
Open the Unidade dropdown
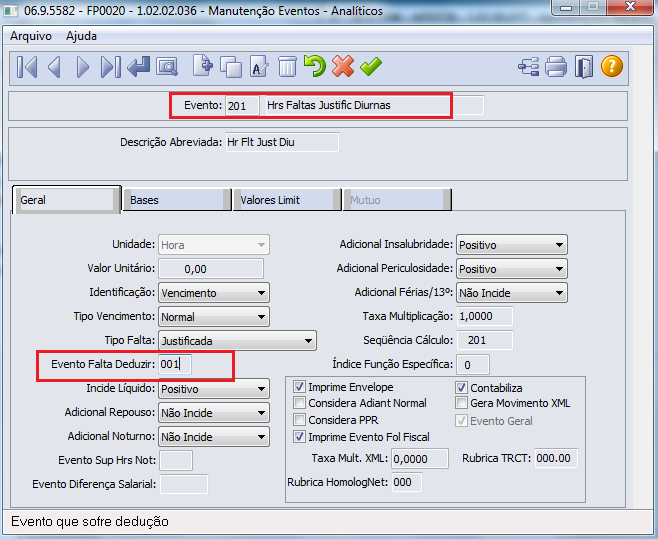tap(214, 245)
